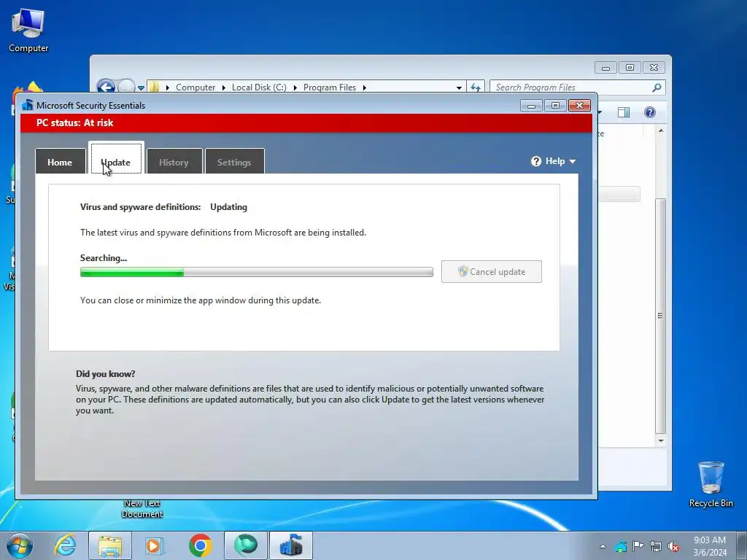Click the Explorer search magnifier icon

(x=657, y=87)
